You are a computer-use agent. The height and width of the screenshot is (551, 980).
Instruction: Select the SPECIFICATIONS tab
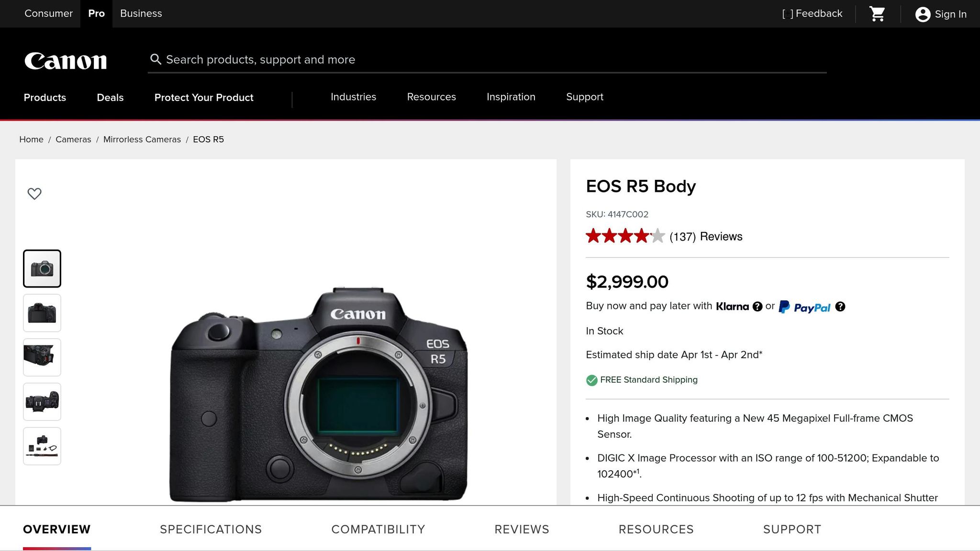(x=211, y=529)
